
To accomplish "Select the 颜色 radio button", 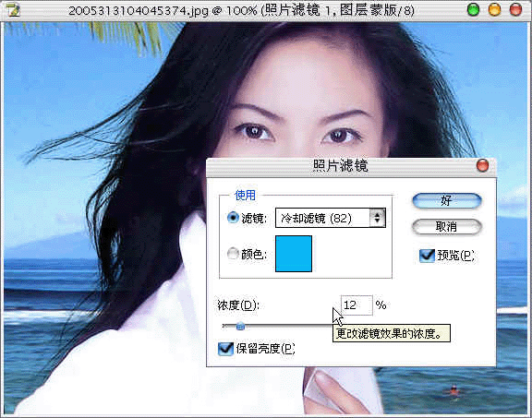I will coord(233,254).
